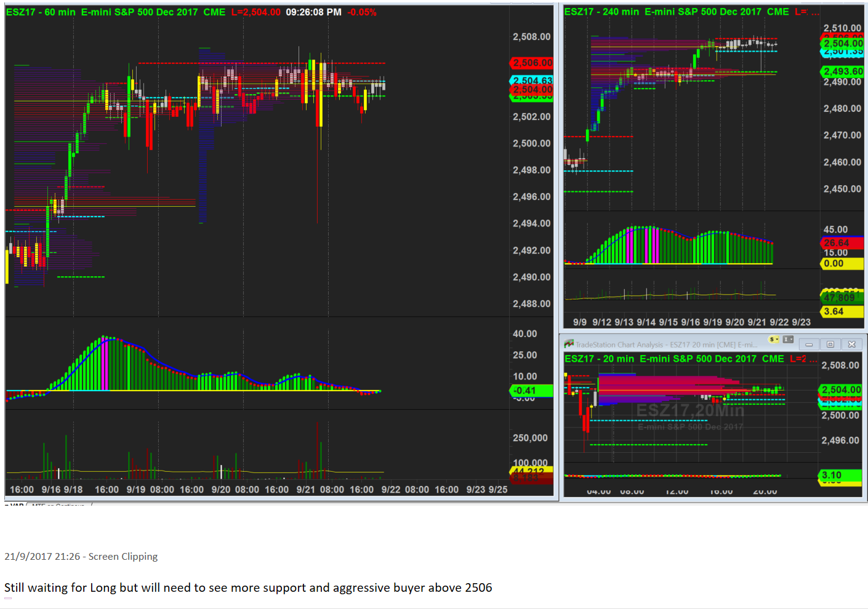Image resolution: width=868 pixels, height=609 pixels.
Task: Click the 2,510.00 axis value on the 240 min chart
Action: (x=842, y=28)
